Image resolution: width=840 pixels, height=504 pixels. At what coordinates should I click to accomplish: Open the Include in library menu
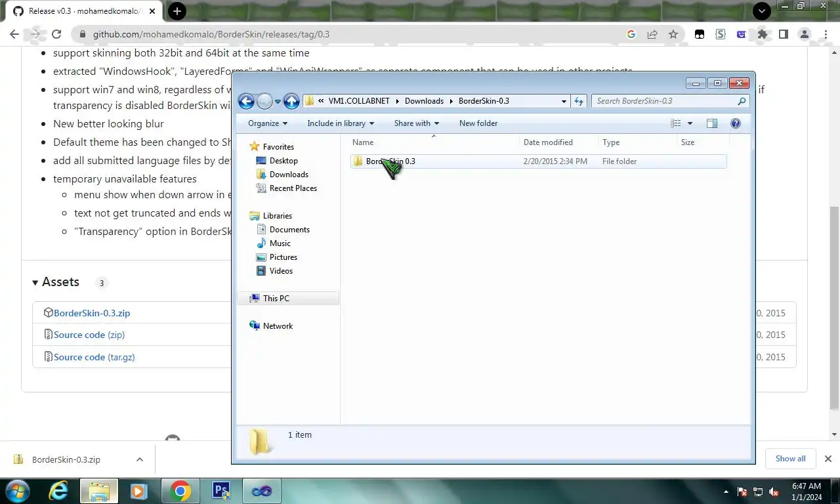(341, 123)
